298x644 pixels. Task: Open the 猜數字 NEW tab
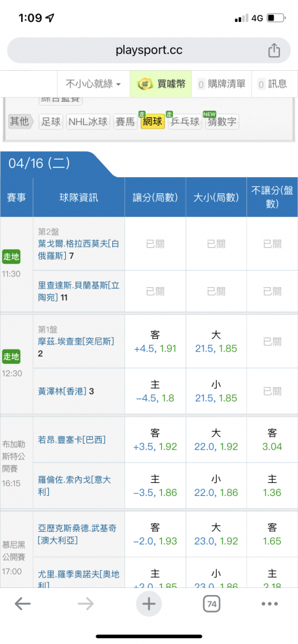[221, 122]
